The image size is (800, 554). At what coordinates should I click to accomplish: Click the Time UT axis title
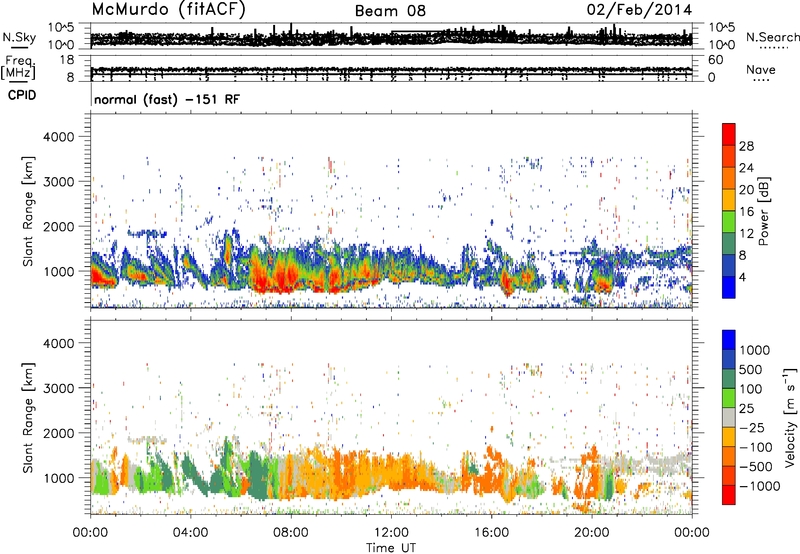click(391, 548)
